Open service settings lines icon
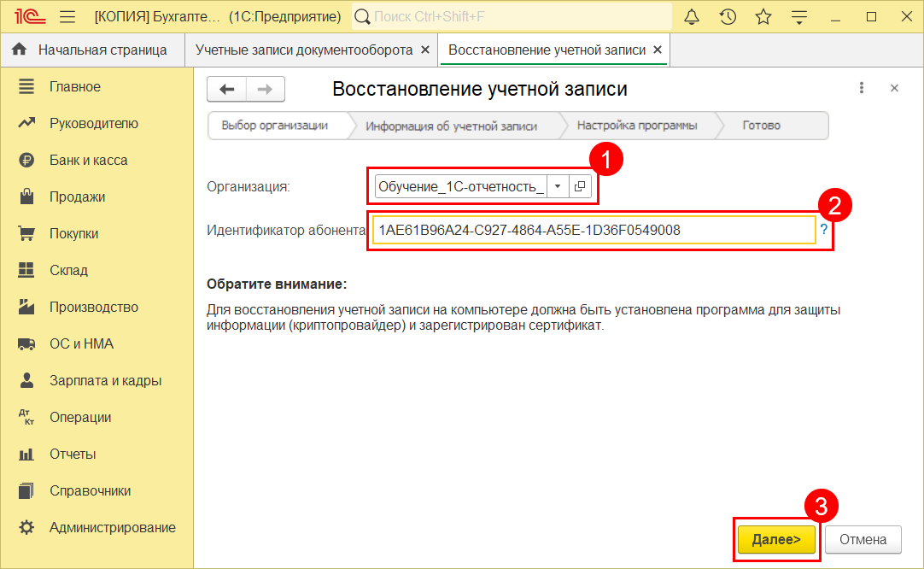This screenshot has height=569, width=924. click(799, 16)
